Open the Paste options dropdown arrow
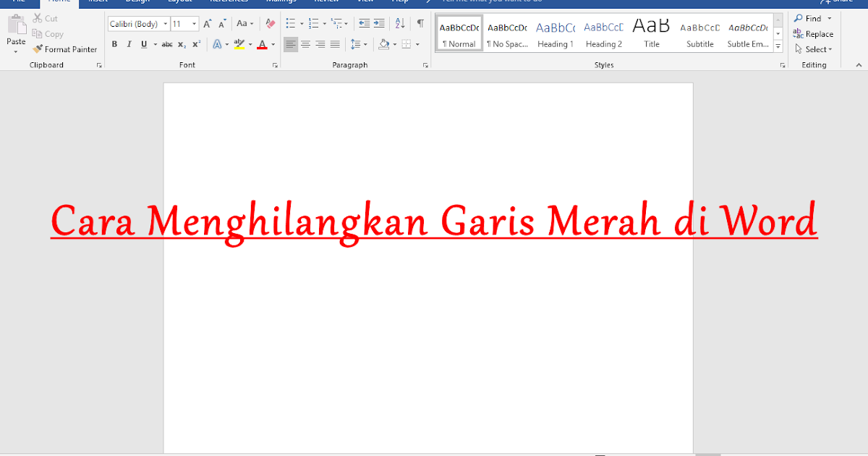 pos(16,51)
